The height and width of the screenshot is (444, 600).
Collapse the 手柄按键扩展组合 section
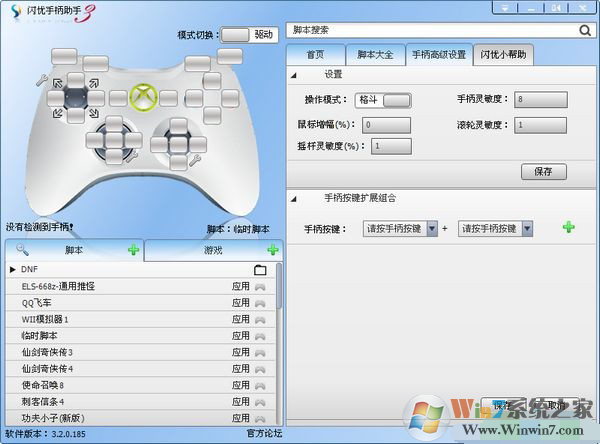[293, 199]
